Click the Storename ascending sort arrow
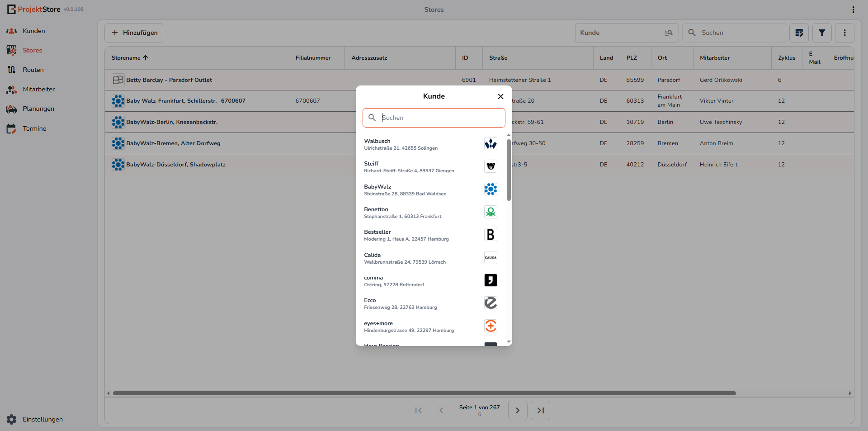This screenshot has height=431, width=868. pos(146,58)
